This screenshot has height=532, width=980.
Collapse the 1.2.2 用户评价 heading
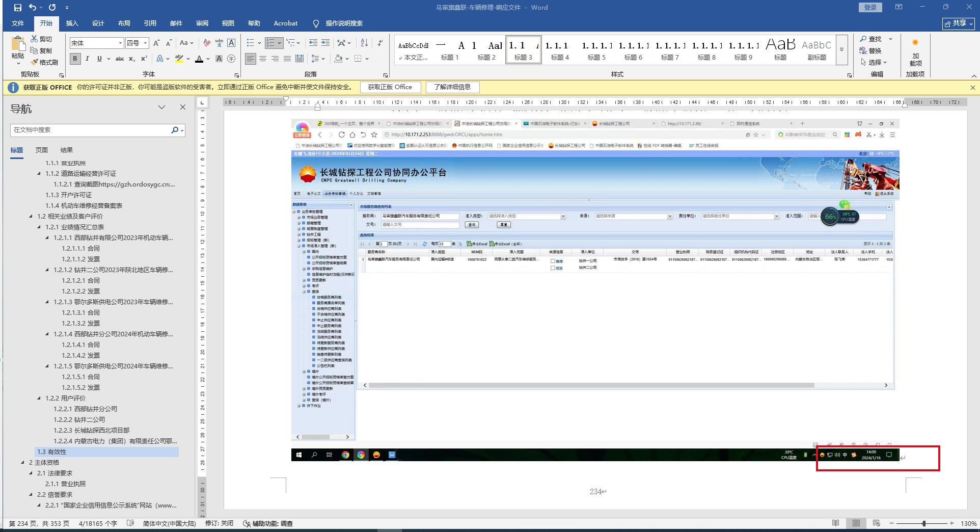pos(39,398)
